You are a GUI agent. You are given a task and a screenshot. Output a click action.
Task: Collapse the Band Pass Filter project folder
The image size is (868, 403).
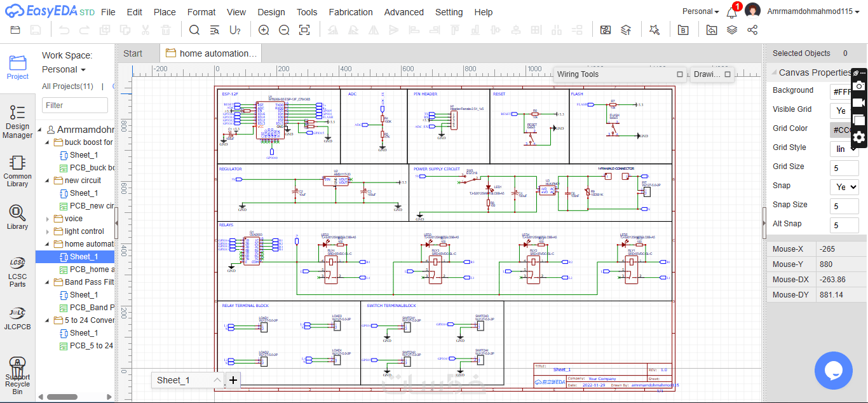pyautogui.click(x=48, y=282)
